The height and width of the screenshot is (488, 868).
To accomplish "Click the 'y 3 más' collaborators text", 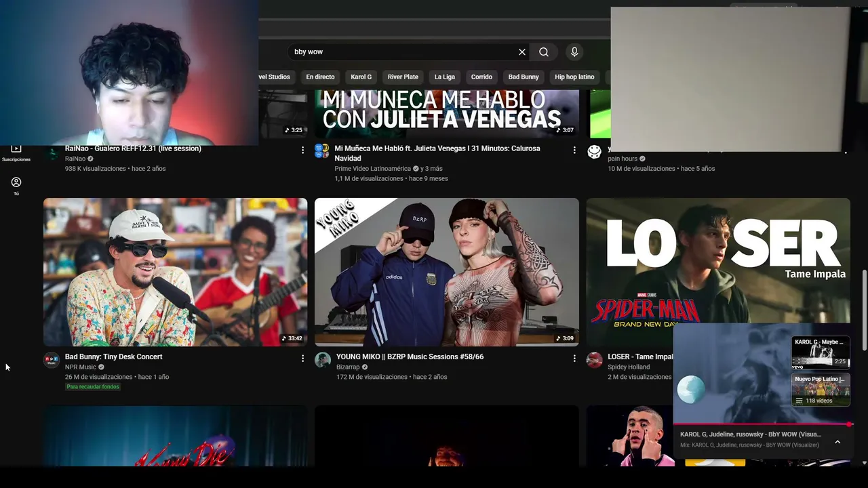I will coord(431,169).
